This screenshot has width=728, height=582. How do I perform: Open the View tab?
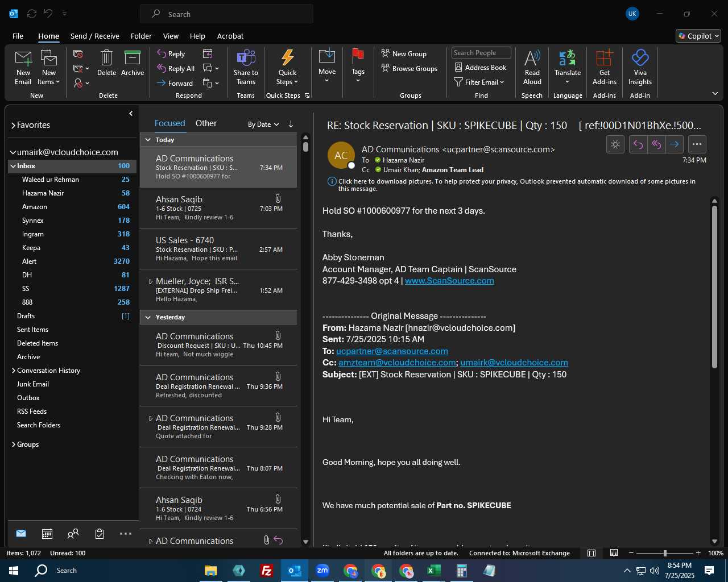pyautogui.click(x=171, y=36)
